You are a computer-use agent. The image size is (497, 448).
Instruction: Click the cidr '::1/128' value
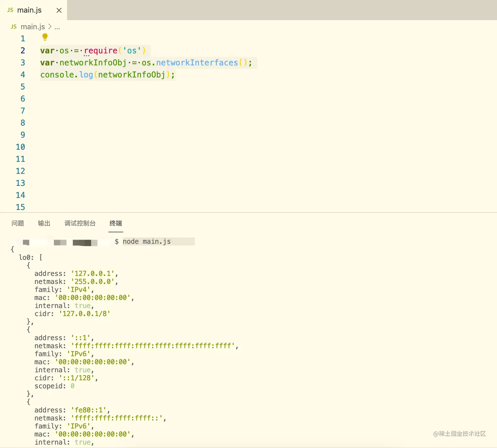pyautogui.click(x=77, y=378)
